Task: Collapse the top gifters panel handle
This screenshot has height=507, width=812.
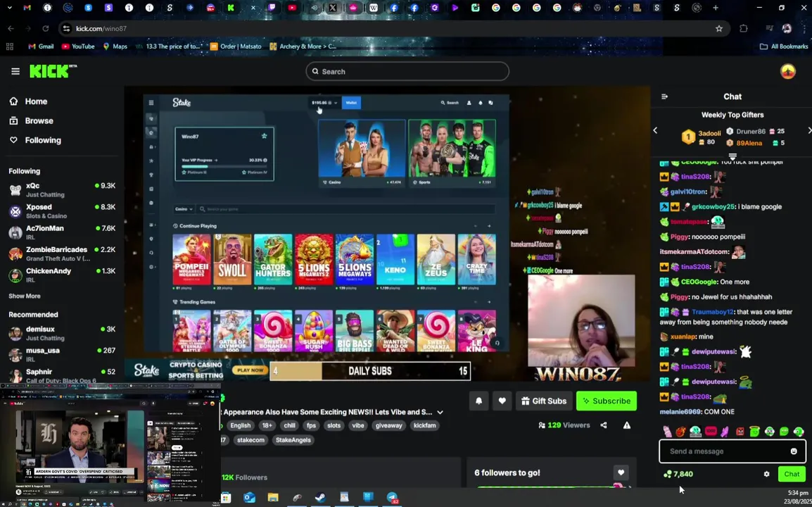Action: tap(732, 156)
